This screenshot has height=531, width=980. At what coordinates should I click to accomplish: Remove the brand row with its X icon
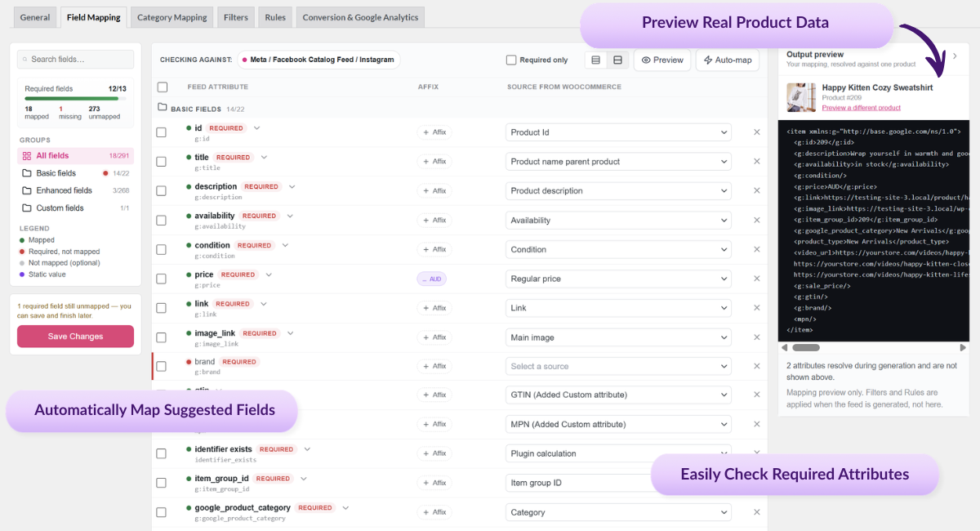pyautogui.click(x=757, y=366)
